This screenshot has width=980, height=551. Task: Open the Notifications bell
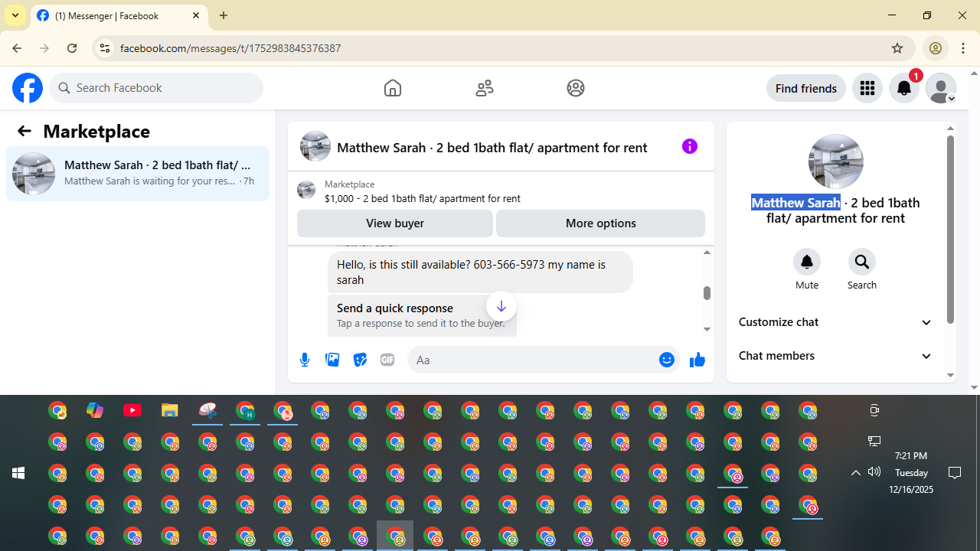[904, 88]
